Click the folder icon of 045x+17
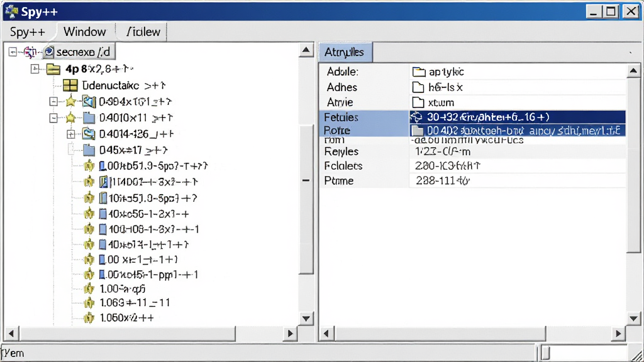Screen dimensions: 644x362 tap(89, 150)
